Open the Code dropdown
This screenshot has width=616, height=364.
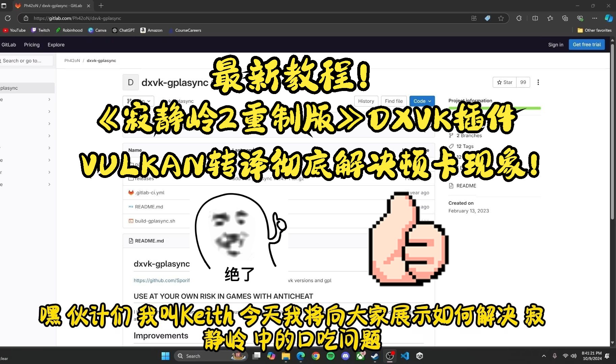[422, 101]
